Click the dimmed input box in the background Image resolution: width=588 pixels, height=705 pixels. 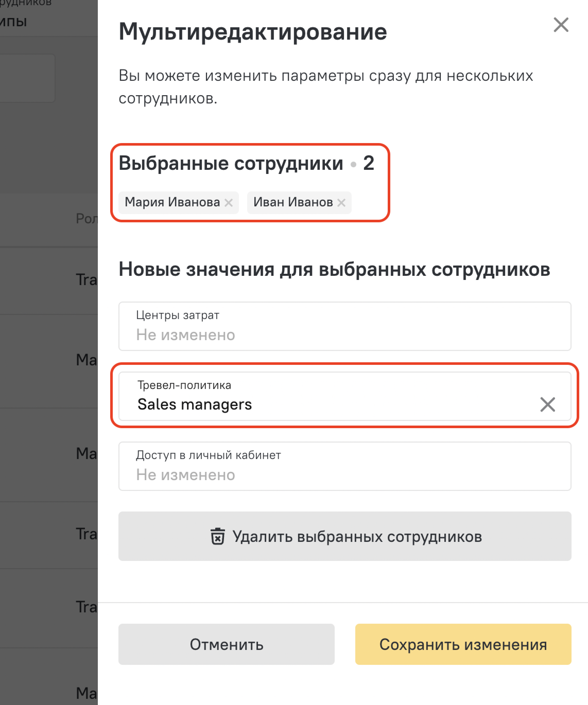[x=27, y=78]
